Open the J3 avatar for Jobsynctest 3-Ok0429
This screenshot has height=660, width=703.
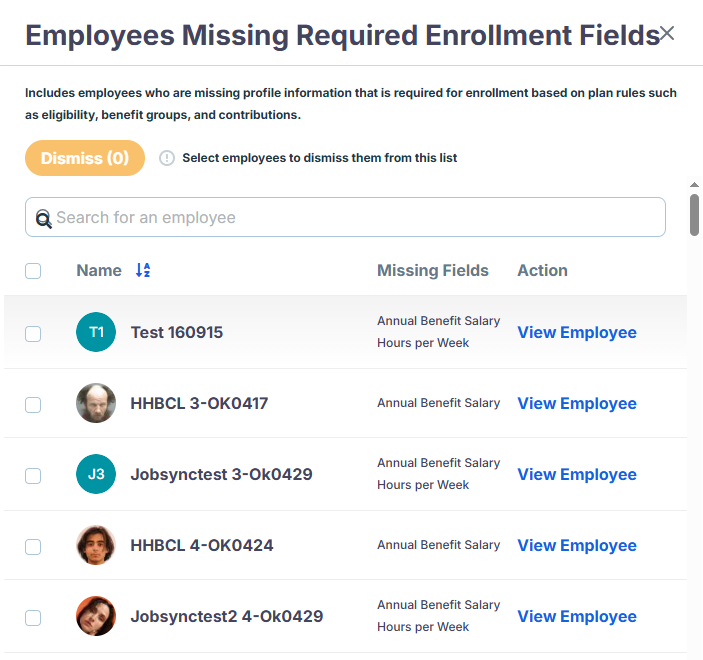pyautogui.click(x=96, y=474)
